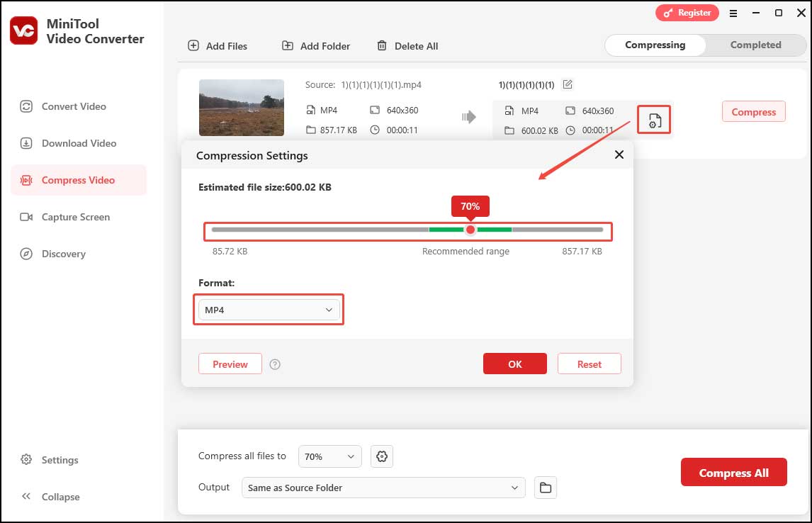Confirm settings with the OK button

514,364
